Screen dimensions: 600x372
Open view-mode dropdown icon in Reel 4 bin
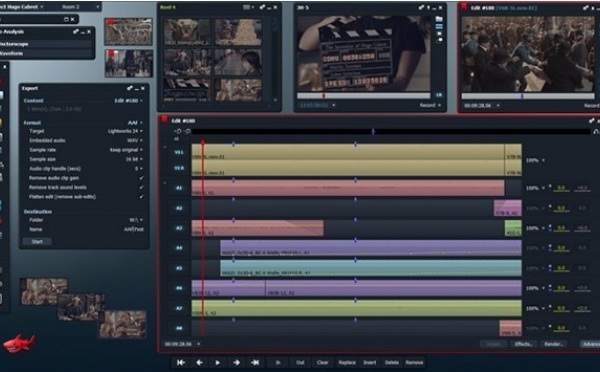tap(248, 7)
